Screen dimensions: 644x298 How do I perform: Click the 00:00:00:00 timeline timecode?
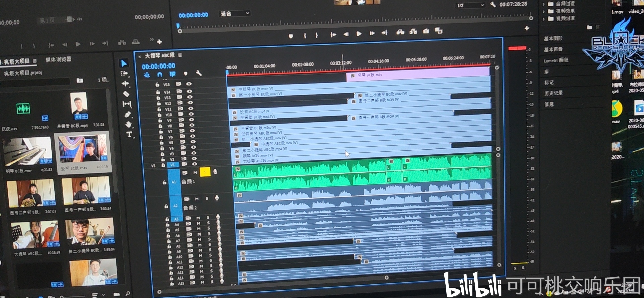point(158,66)
